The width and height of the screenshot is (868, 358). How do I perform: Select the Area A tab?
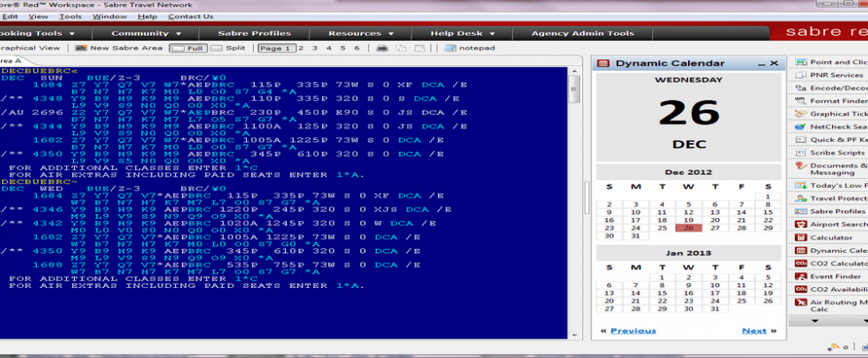coord(12,61)
